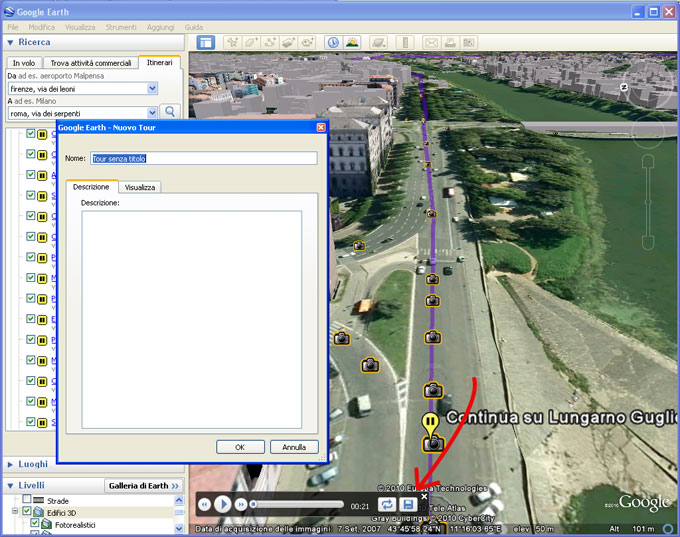The width and height of the screenshot is (680, 537).
Task: Collapse the Ricerca panel
Action: [x=10, y=43]
